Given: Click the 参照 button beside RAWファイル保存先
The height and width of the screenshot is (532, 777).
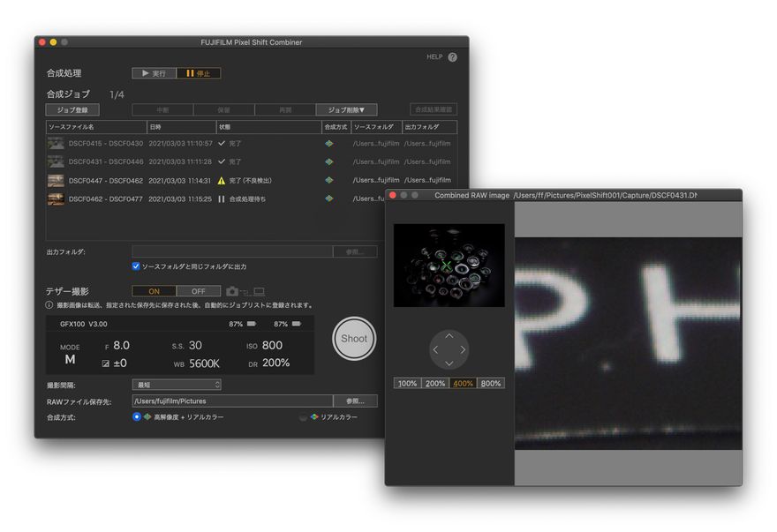Looking at the screenshot, I should pos(355,401).
